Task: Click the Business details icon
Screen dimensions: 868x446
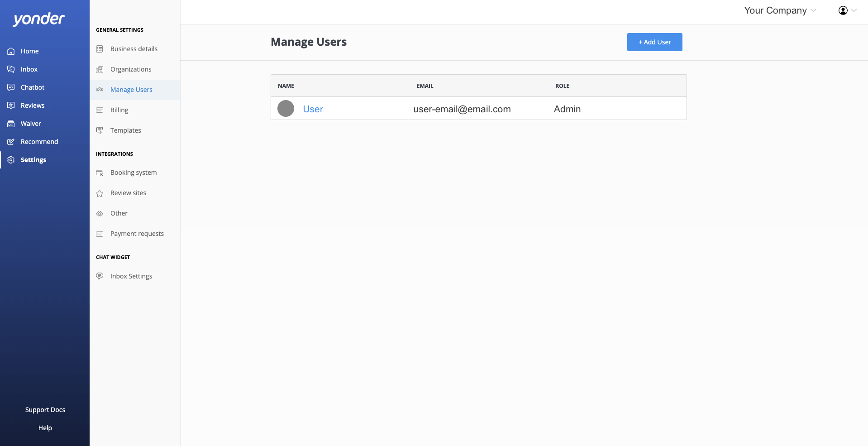Action: 100,49
